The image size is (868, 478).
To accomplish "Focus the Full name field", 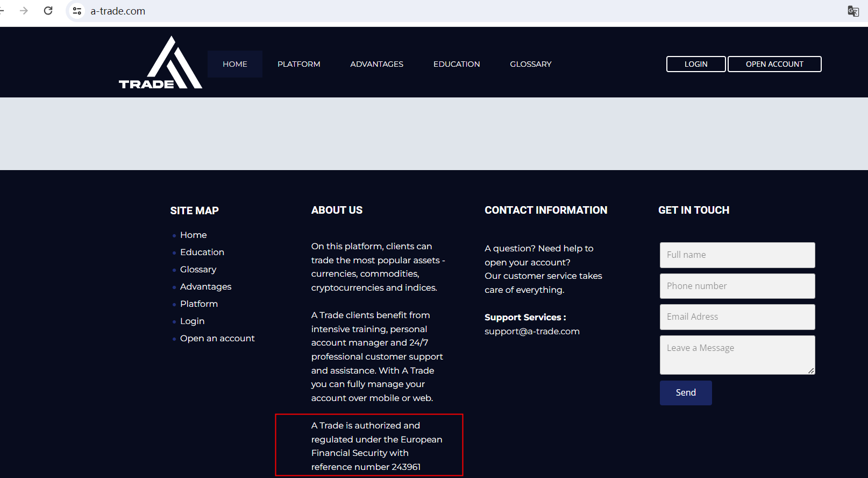I will point(737,255).
